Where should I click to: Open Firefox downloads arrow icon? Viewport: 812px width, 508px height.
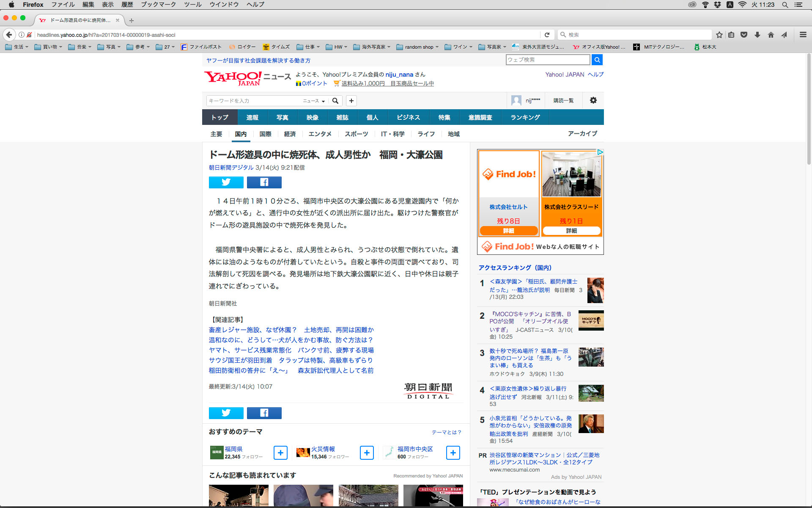757,35
